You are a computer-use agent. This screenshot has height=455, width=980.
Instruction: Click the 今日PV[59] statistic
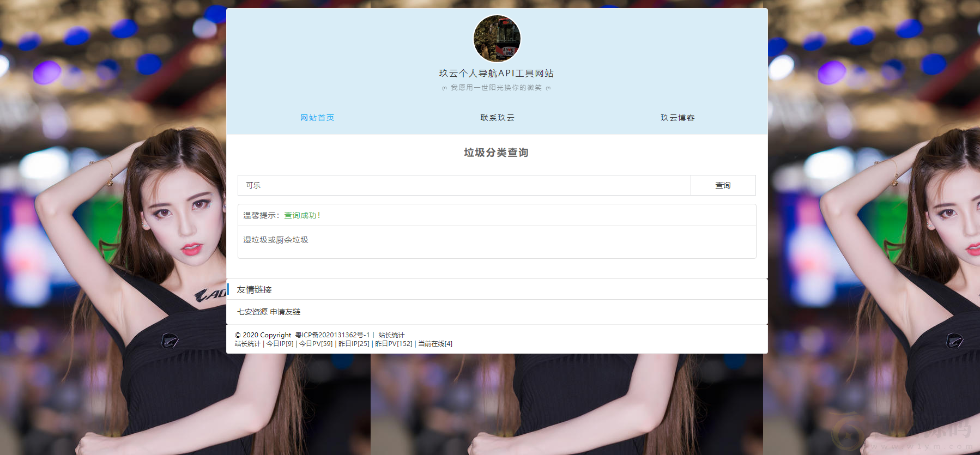pos(316,344)
